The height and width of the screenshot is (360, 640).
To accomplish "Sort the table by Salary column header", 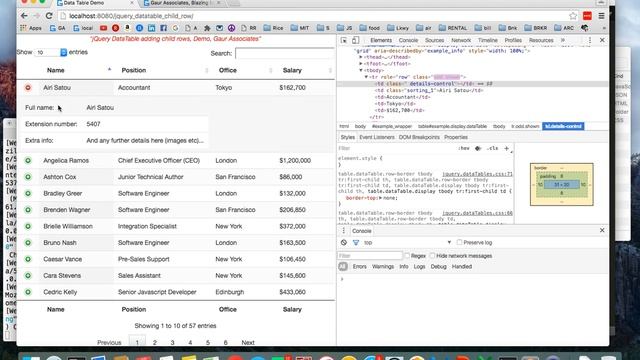I will [292, 70].
